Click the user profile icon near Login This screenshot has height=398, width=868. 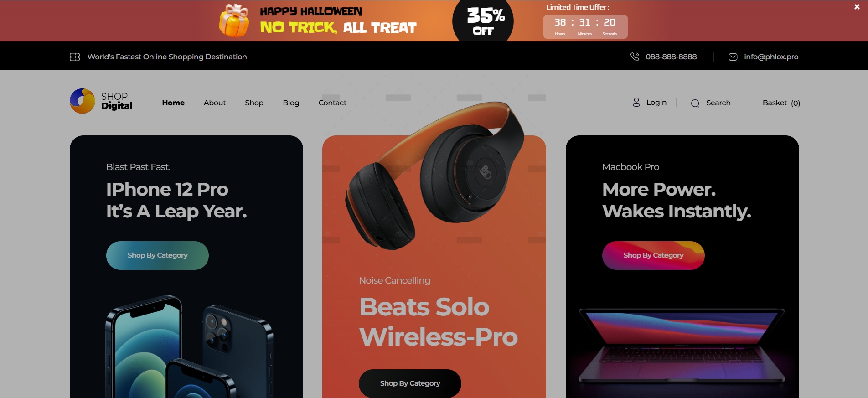(636, 102)
